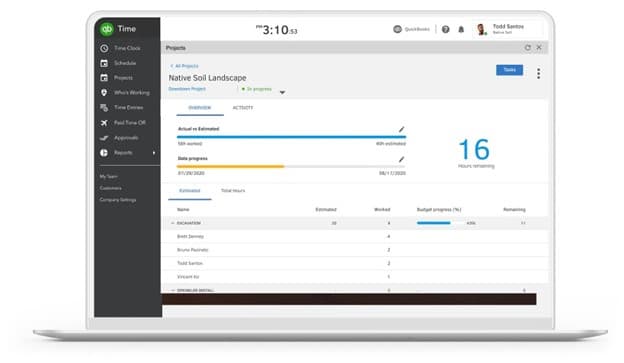The width and height of the screenshot is (624, 363).
Task: Open the help question mark icon
Action: [x=445, y=29]
